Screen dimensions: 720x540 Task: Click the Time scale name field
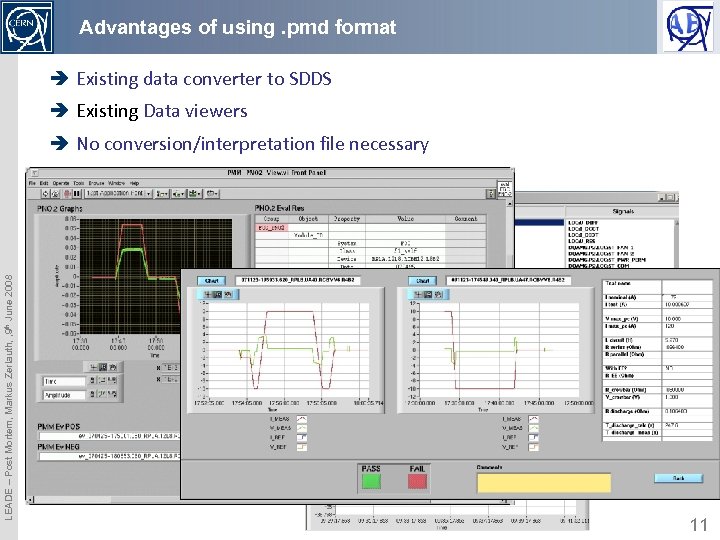point(64,382)
